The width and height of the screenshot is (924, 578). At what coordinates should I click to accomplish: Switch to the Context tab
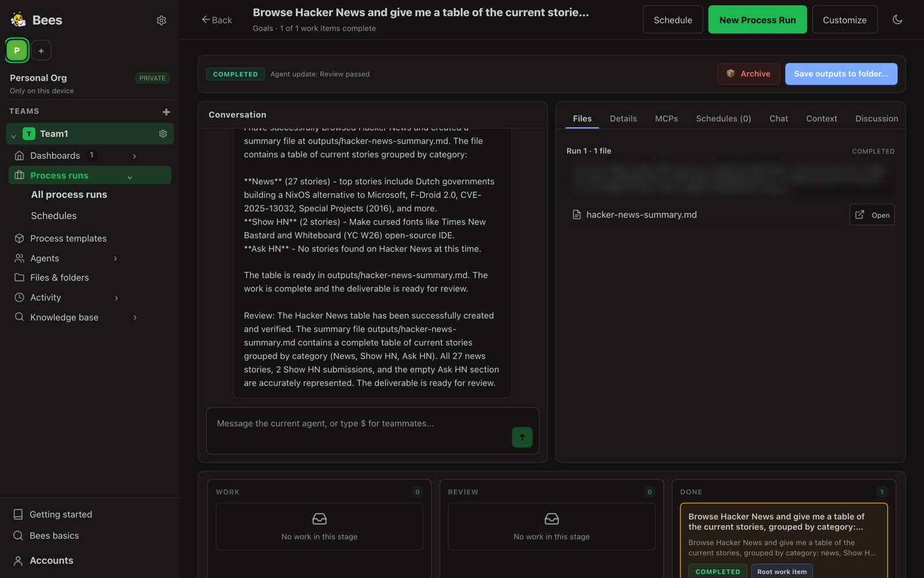(x=821, y=118)
